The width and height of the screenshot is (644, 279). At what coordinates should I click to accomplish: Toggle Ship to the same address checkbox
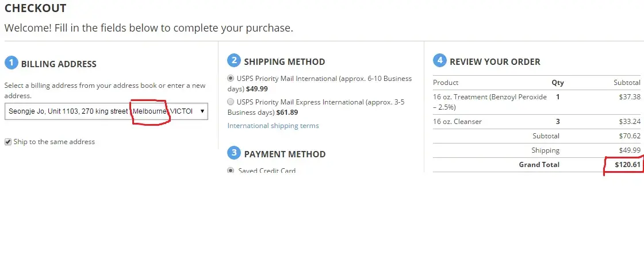point(8,142)
